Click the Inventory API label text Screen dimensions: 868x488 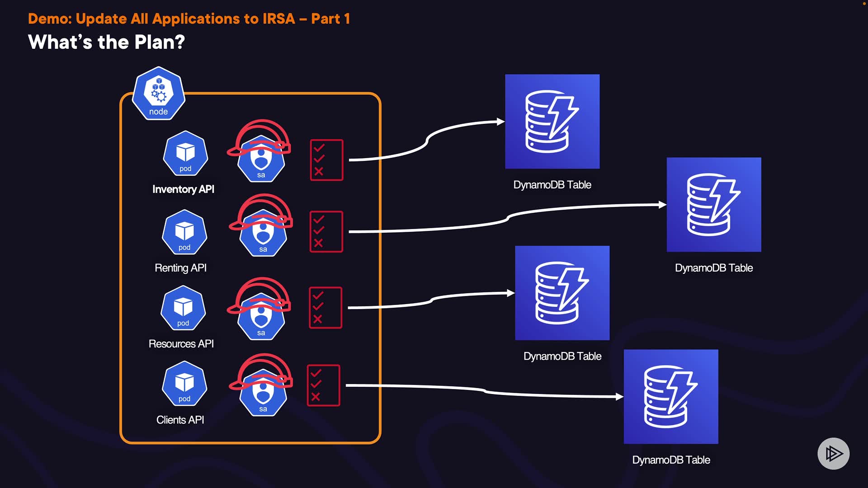(x=183, y=189)
